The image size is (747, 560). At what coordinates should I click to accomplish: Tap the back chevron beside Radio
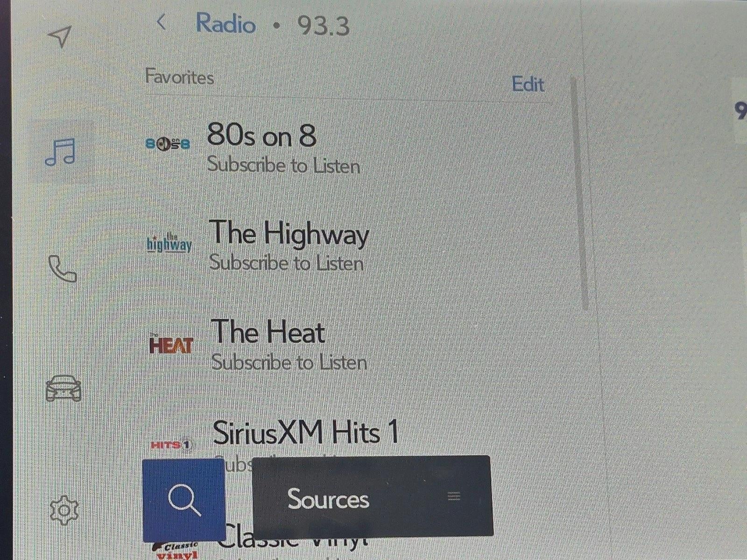(x=162, y=22)
